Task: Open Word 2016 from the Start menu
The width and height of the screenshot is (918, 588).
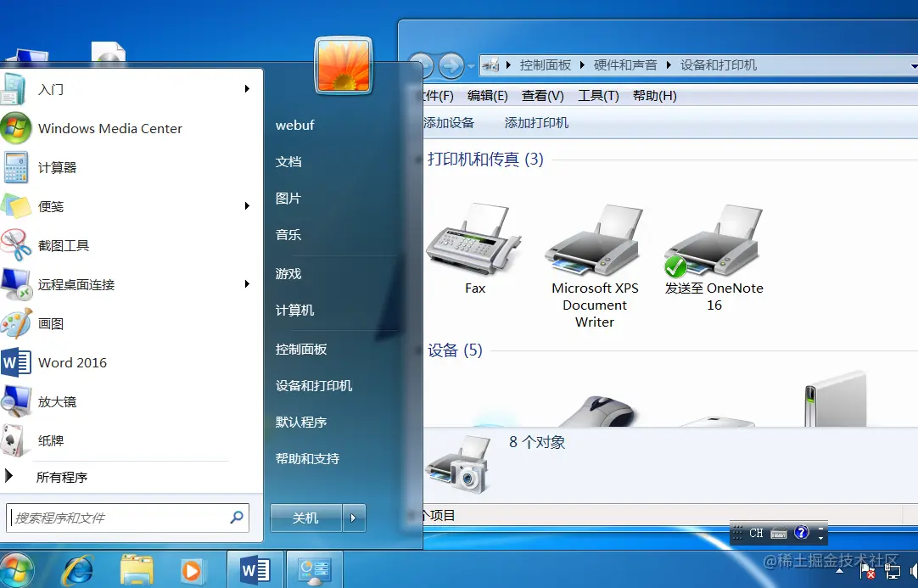Action: click(x=72, y=362)
